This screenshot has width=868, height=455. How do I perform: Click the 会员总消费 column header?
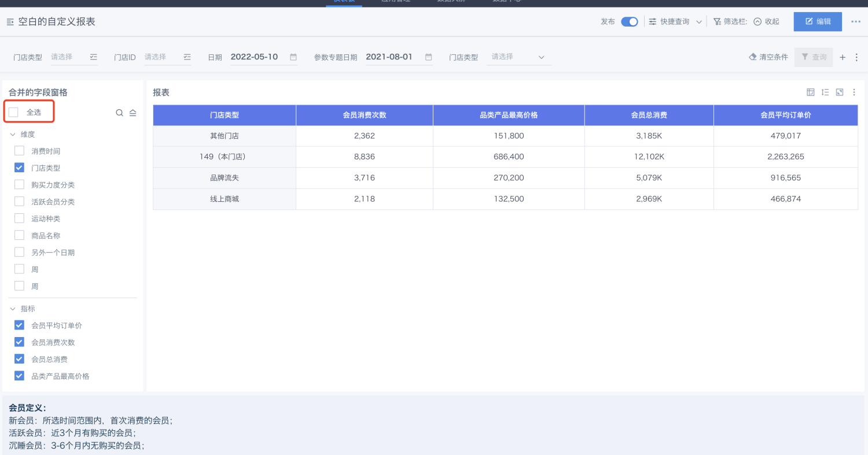pyautogui.click(x=649, y=115)
